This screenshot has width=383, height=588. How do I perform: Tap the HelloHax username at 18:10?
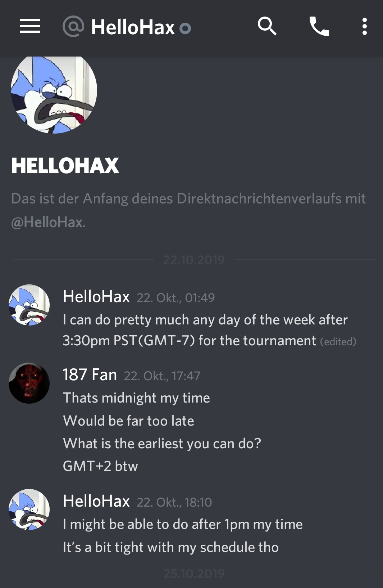pos(96,501)
